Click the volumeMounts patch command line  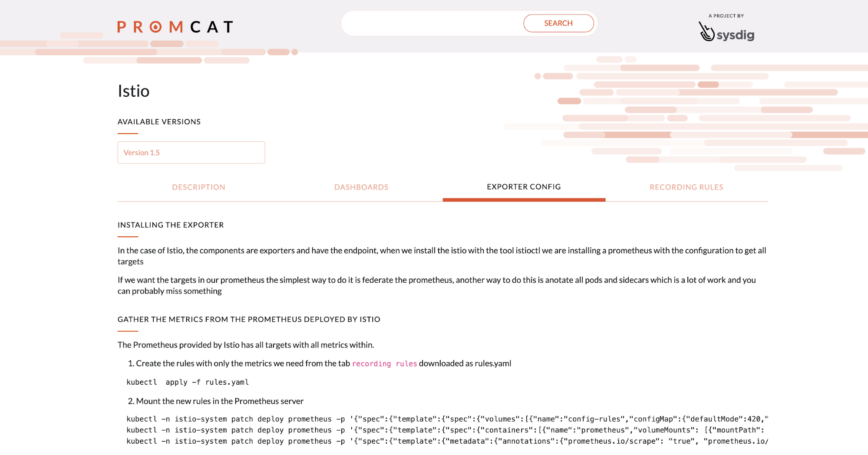tap(447, 430)
